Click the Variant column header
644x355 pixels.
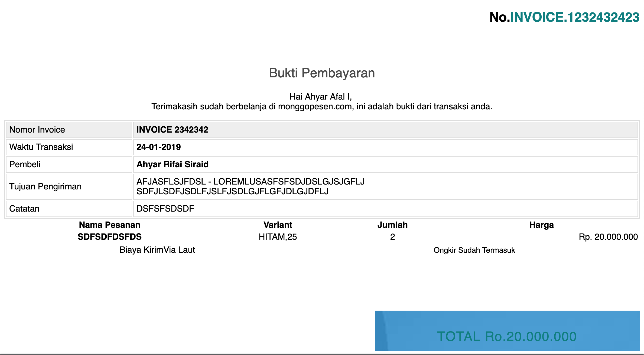tap(278, 225)
